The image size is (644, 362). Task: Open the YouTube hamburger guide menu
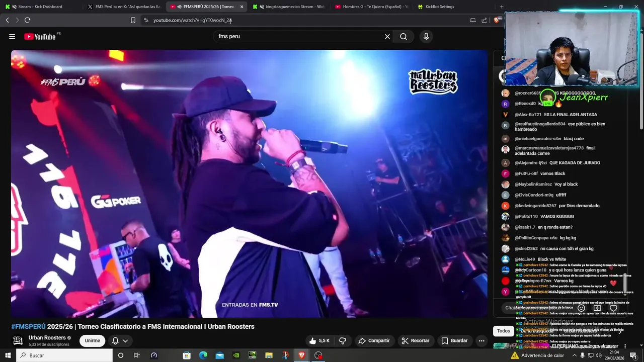click(x=12, y=36)
